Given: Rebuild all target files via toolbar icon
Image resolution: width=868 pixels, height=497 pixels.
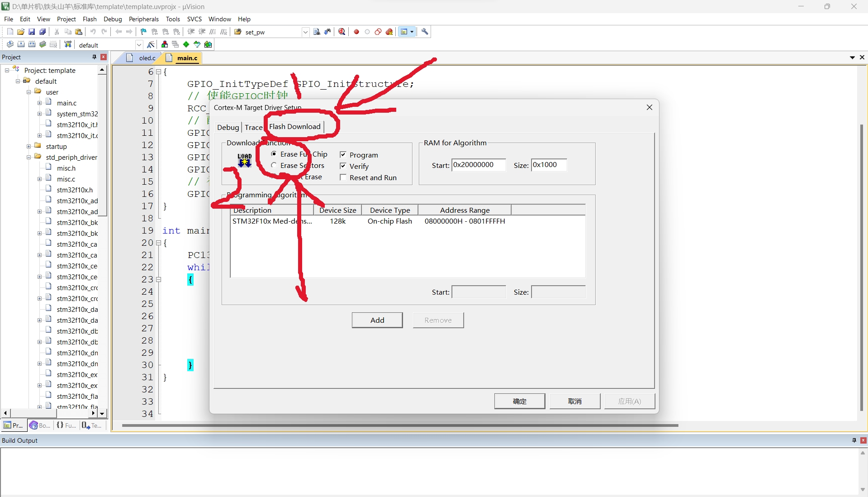Looking at the screenshot, I should (x=32, y=44).
